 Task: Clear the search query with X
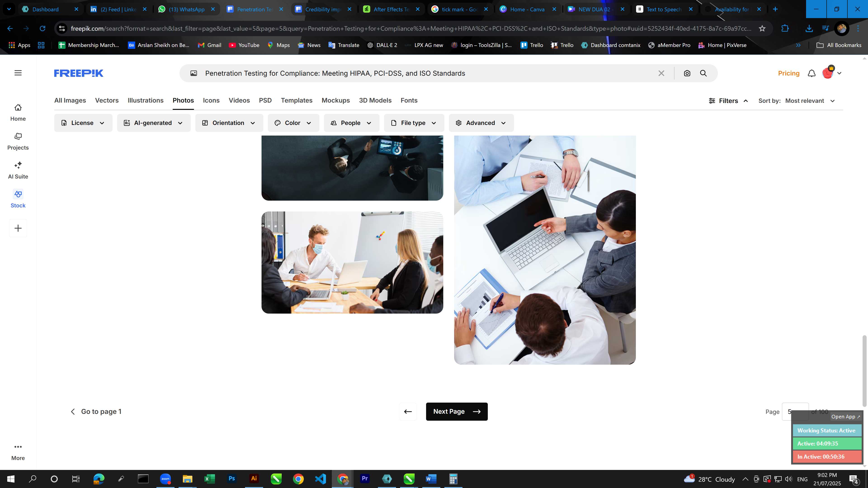[x=661, y=73]
